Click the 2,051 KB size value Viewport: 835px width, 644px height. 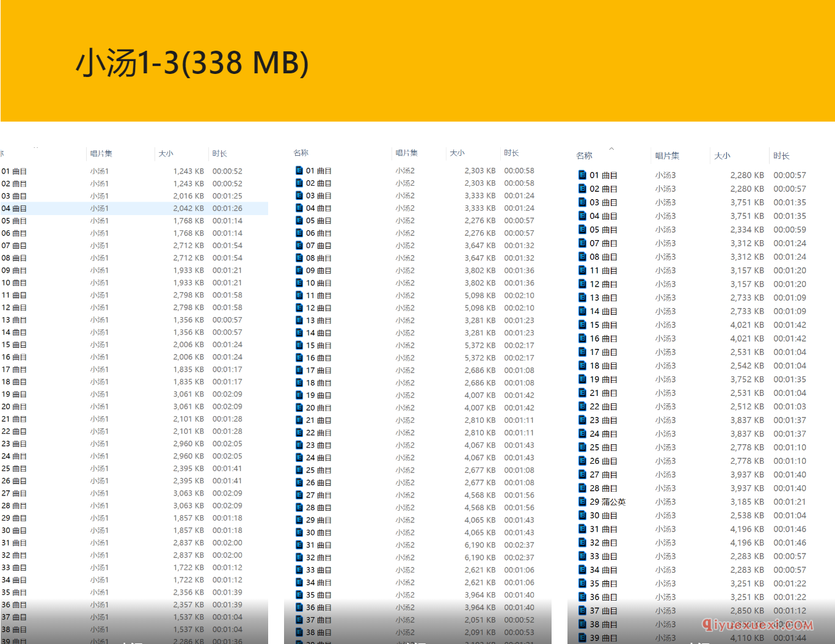point(480,620)
